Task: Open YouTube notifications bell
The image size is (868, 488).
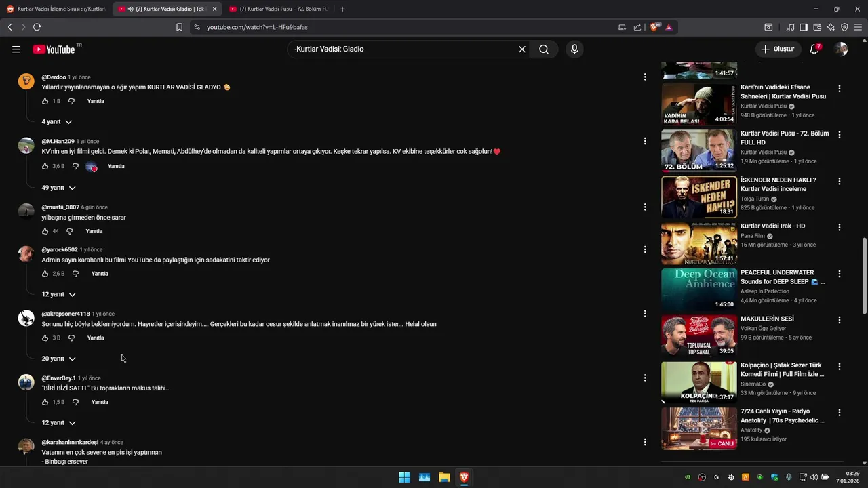Action: tap(814, 49)
